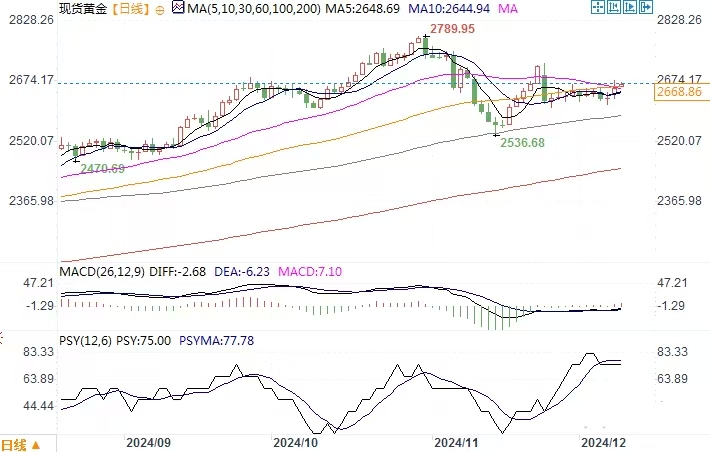Viewport: 710px width, 452px height.
Task: Click the 2024/10 date axis label
Action: pyautogui.click(x=296, y=442)
